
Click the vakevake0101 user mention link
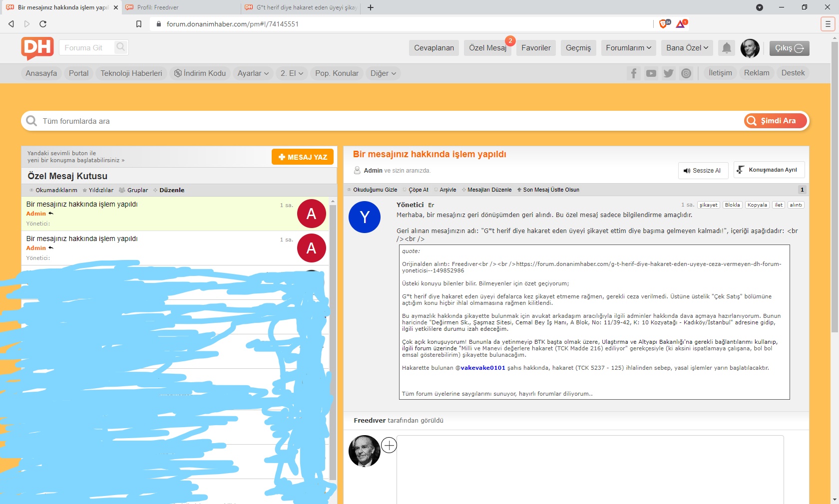482,368
